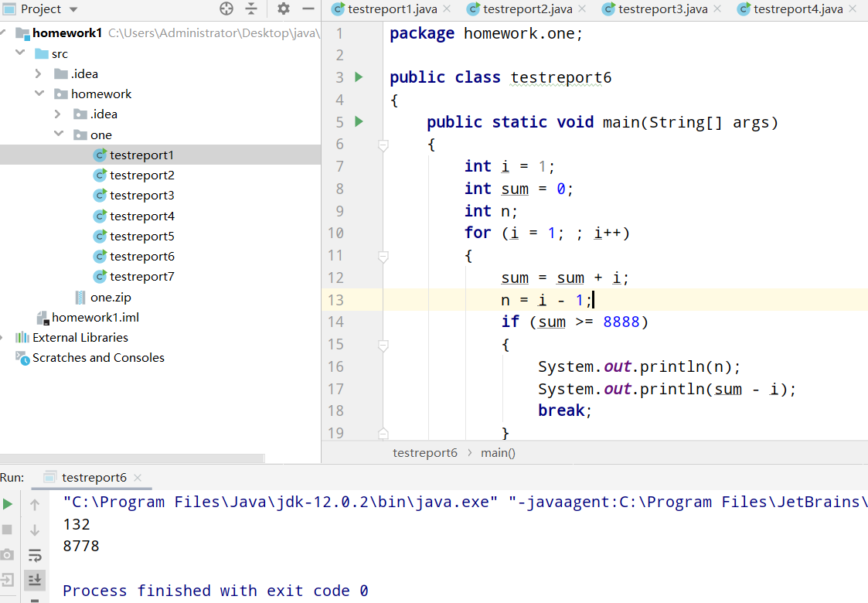Expand the .idea folder under homework

coord(57,114)
